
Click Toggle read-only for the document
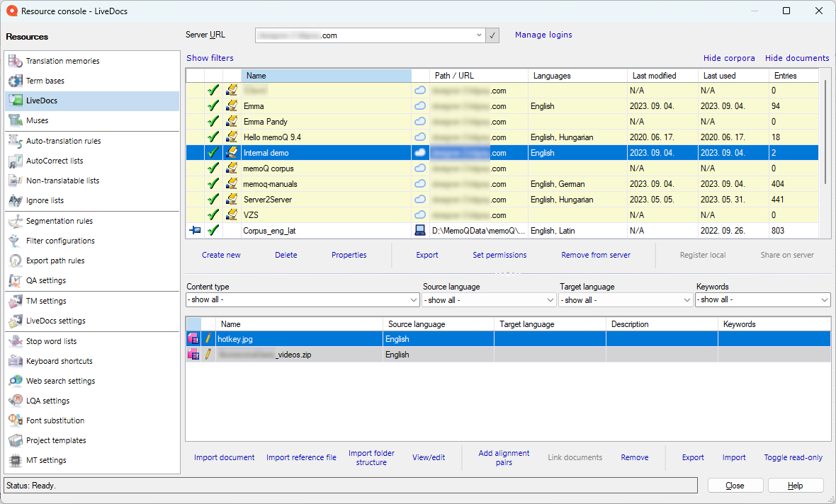coord(793,458)
